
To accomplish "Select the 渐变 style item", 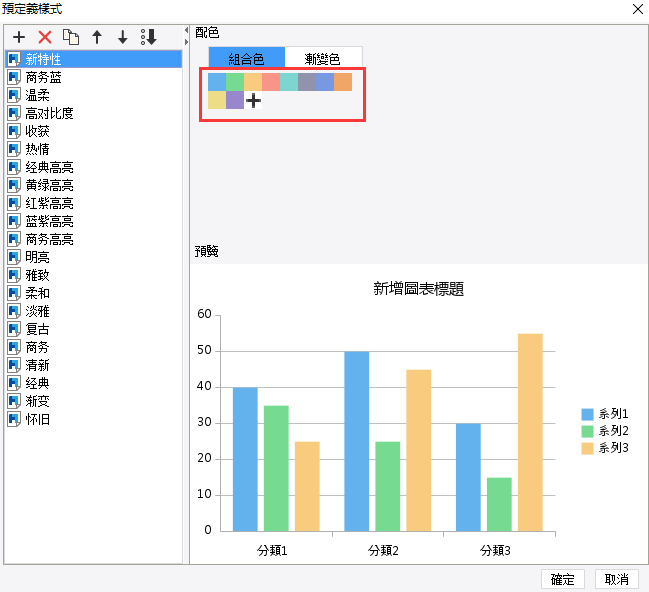I will [94, 401].
